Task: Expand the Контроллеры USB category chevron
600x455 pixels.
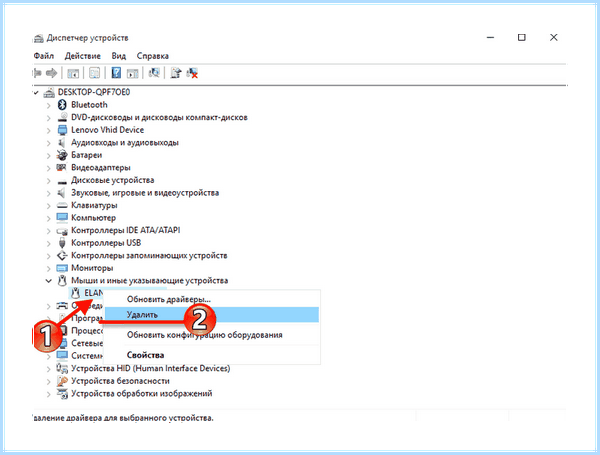Action: (48, 243)
